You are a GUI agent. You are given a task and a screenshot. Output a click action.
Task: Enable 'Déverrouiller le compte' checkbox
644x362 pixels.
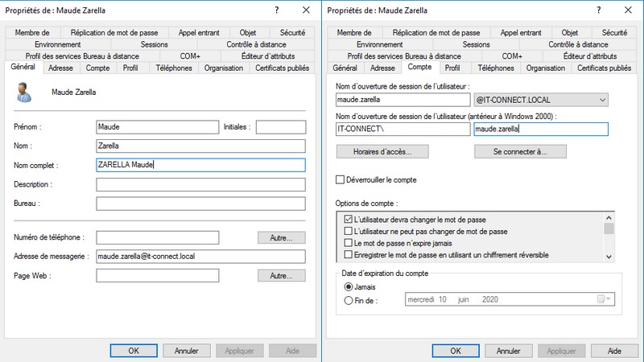(x=340, y=179)
